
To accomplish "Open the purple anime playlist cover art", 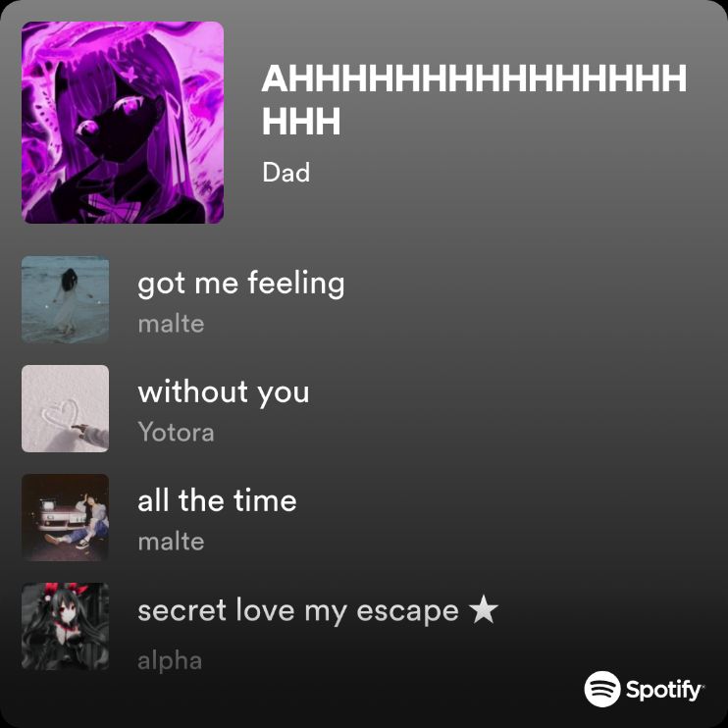I will tap(123, 123).
